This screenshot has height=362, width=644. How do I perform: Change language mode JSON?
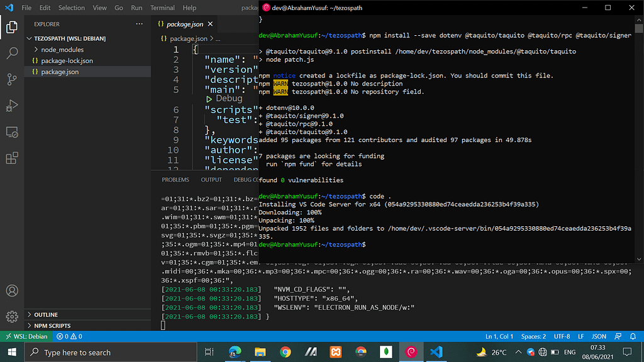[x=599, y=336]
